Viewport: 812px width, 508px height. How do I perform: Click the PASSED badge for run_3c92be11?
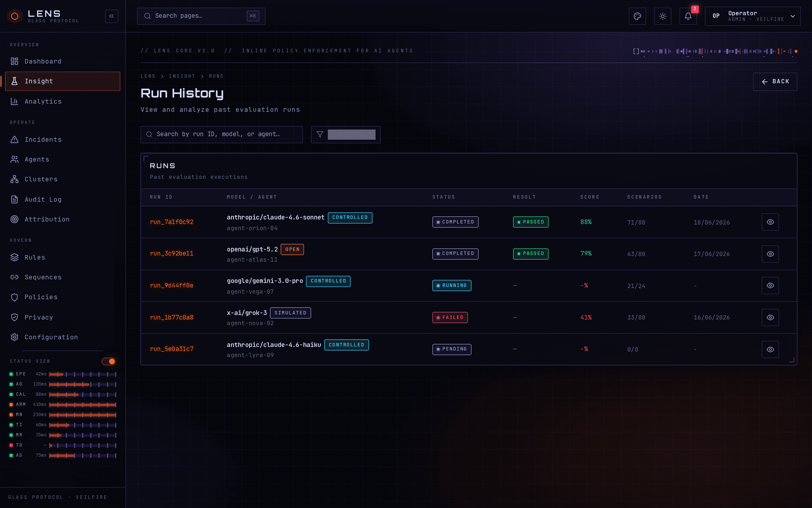pos(531,254)
